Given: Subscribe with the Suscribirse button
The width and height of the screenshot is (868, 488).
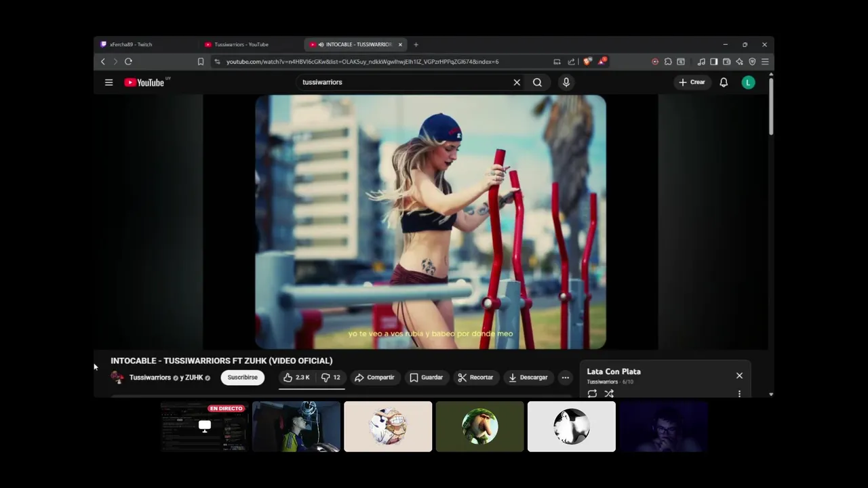Looking at the screenshot, I should tap(242, 378).
